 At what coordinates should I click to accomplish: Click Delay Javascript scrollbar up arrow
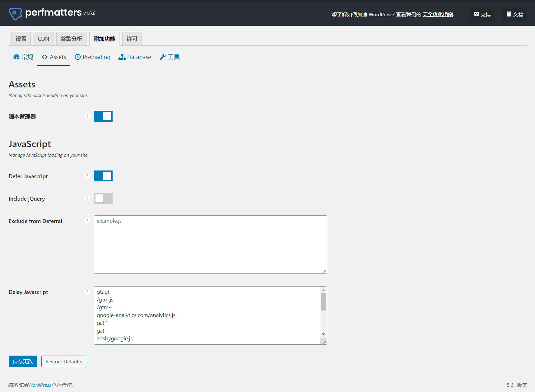coord(323,290)
